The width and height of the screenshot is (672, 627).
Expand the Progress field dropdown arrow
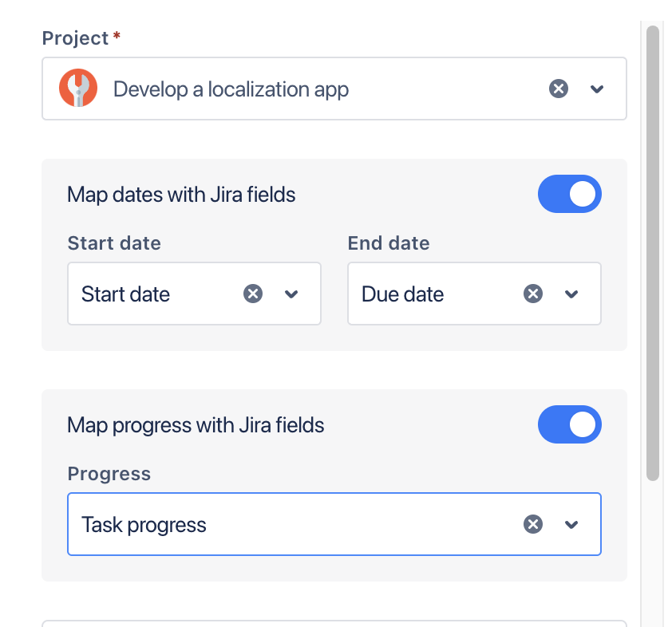tap(571, 524)
